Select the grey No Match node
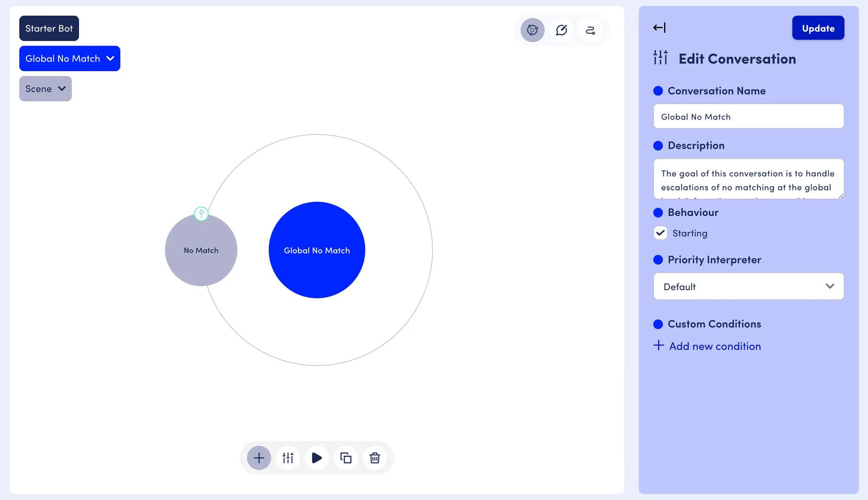The height and width of the screenshot is (500, 868). 201,250
